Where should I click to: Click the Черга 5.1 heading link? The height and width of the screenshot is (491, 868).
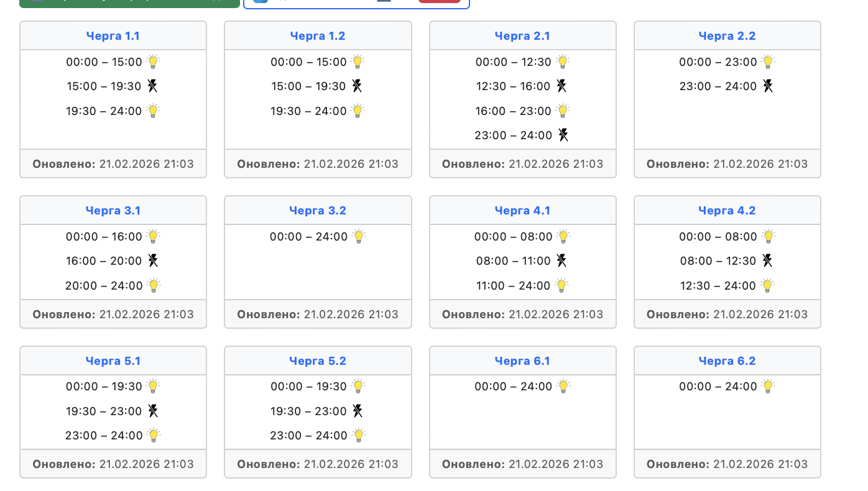point(113,361)
